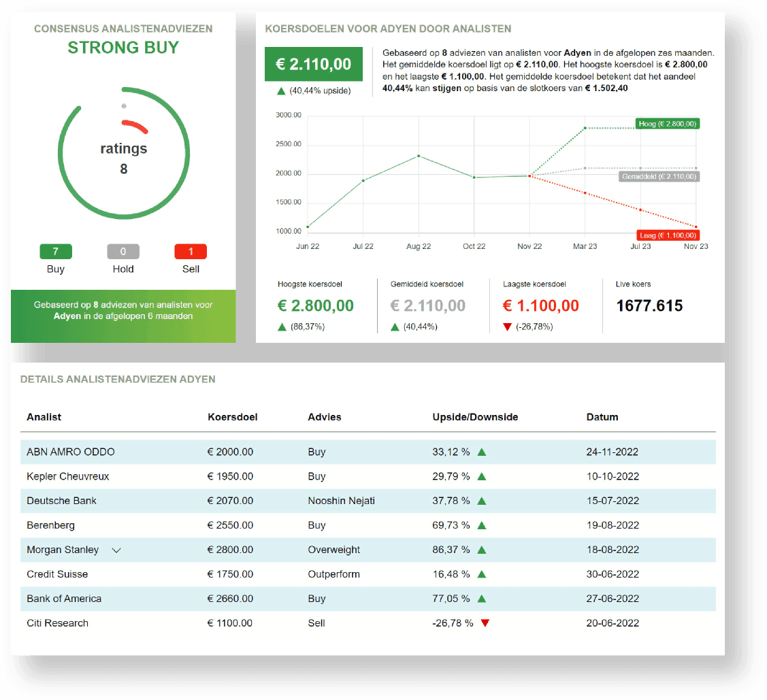Click the up arrow beside 86,37 % in Morgan Stanley row
The height and width of the screenshot is (700, 767).
click(482, 550)
